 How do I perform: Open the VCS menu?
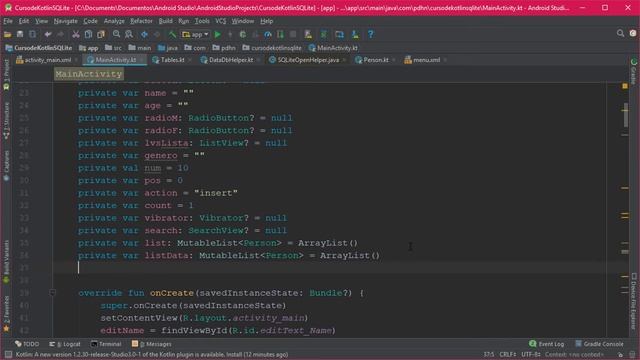tap(220, 21)
